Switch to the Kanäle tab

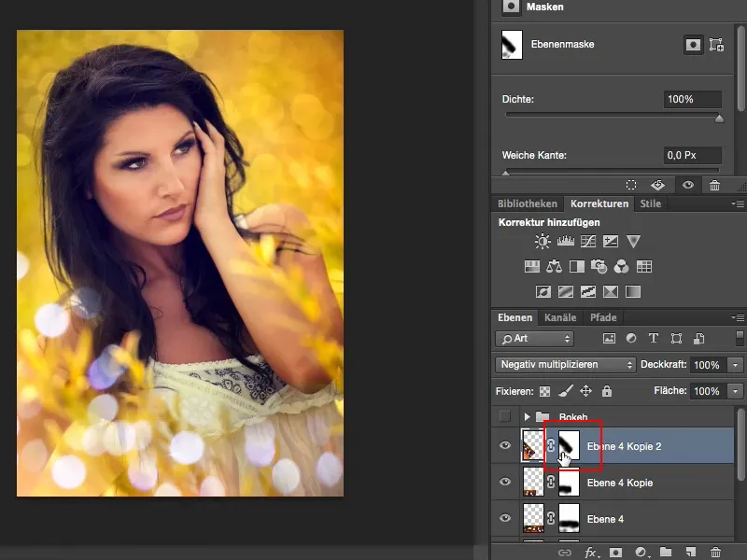click(559, 316)
